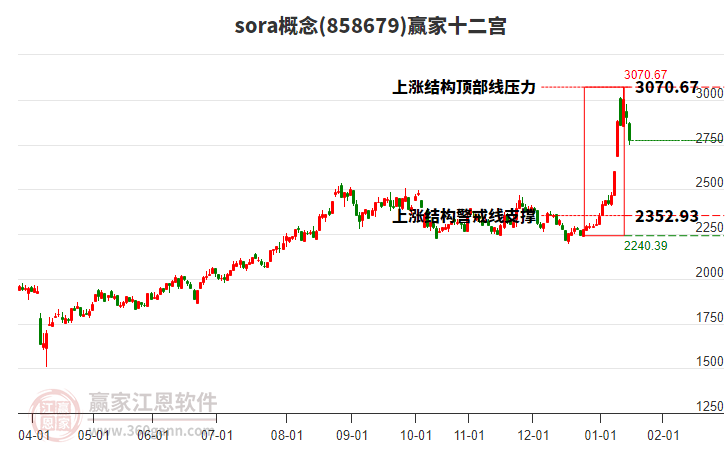This screenshot has height=450, width=726.
Task: Click x-axis date 01-01
Action: [x=601, y=436]
